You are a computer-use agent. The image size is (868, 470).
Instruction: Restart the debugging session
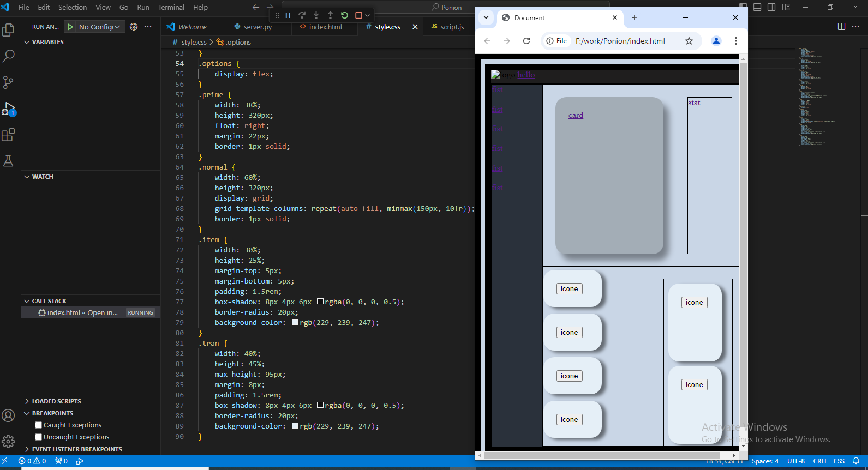[344, 15]
